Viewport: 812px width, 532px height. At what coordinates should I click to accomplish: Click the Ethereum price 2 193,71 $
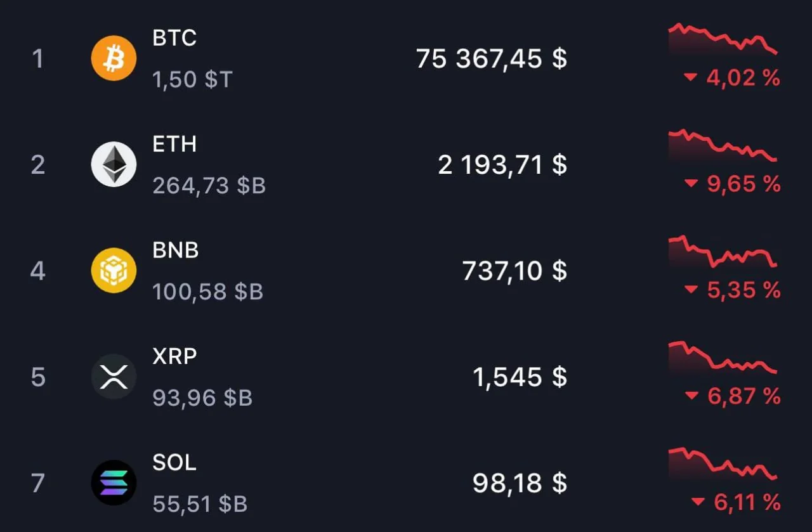click(x=502, y=165)
